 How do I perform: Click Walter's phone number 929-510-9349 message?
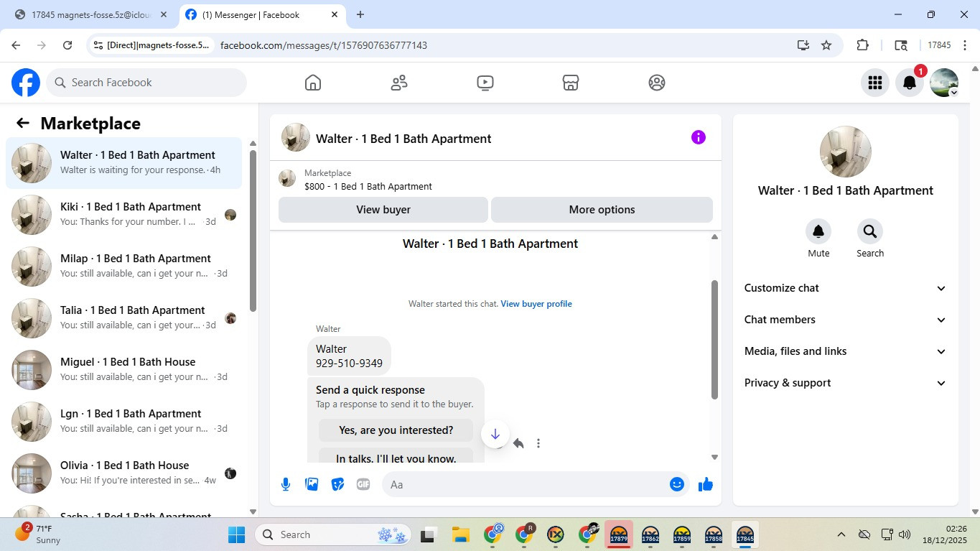pos(349,364)
